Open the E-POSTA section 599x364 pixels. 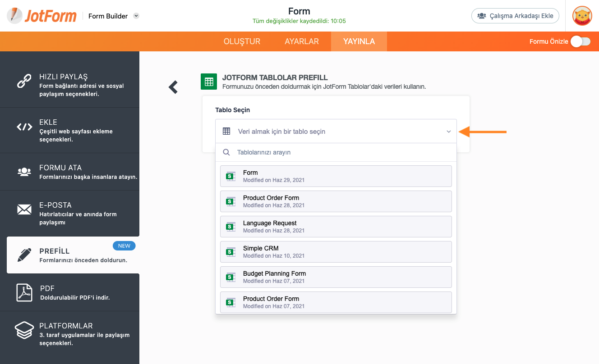[x=69, y=213]
